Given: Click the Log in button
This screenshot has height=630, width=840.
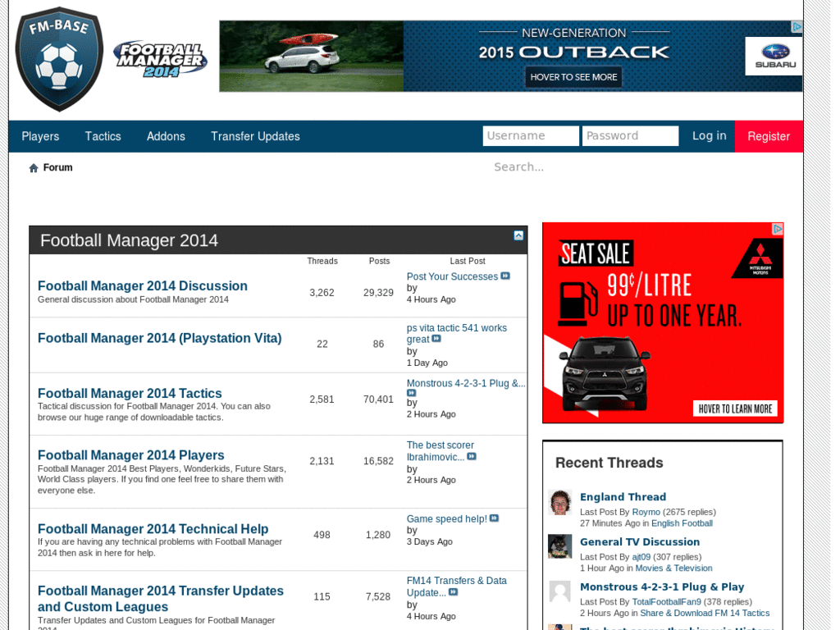Looking at the screenshot, I should click(x=710, y=136).
